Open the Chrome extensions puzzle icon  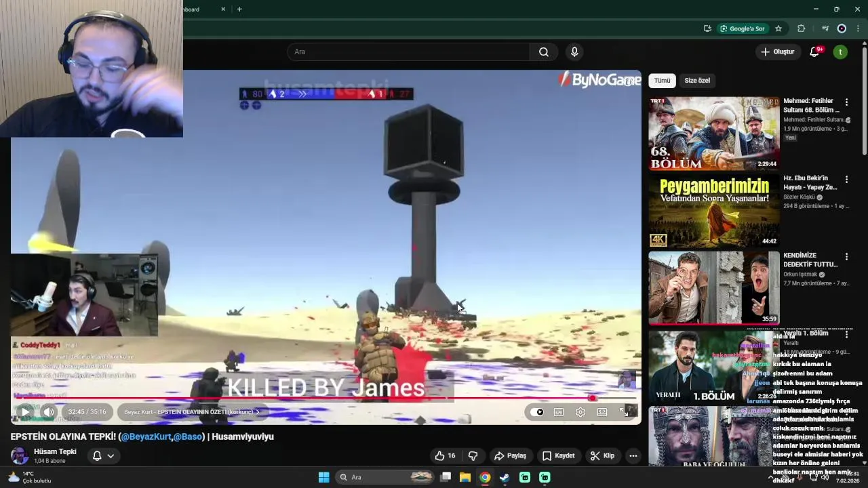(x=802, y=28)
